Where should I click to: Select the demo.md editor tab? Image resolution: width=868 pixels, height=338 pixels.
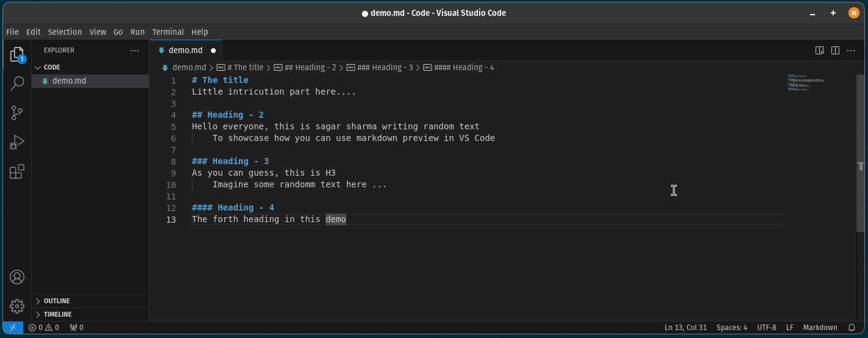(x=185, y=51)
